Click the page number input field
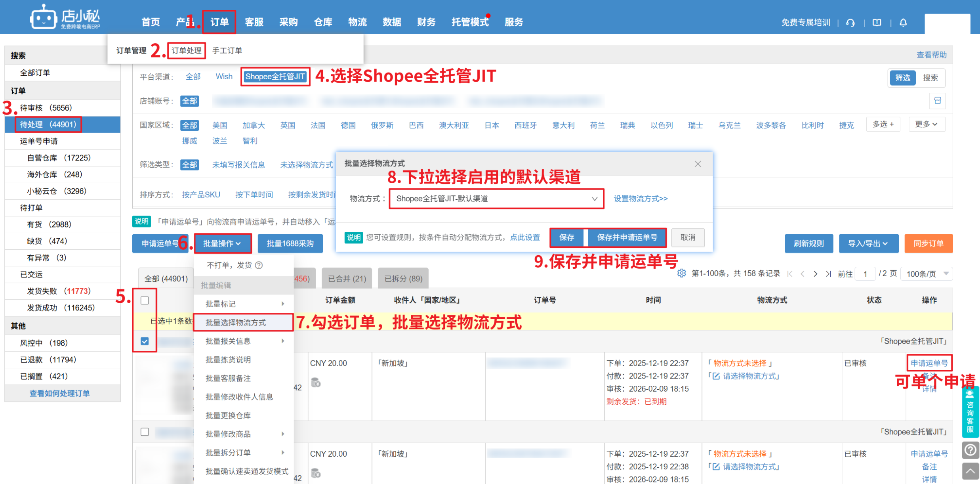This screenshot has height=484, width=980. (x=865, y=274)
